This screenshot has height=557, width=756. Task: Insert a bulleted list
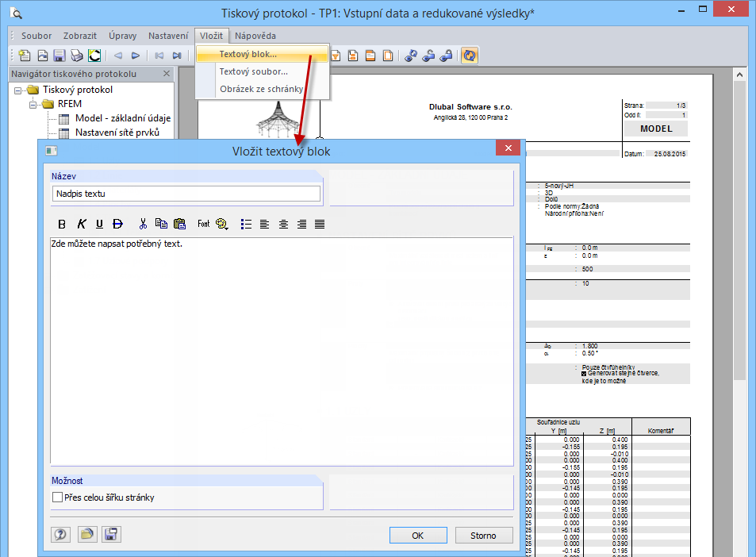point(246,224)
